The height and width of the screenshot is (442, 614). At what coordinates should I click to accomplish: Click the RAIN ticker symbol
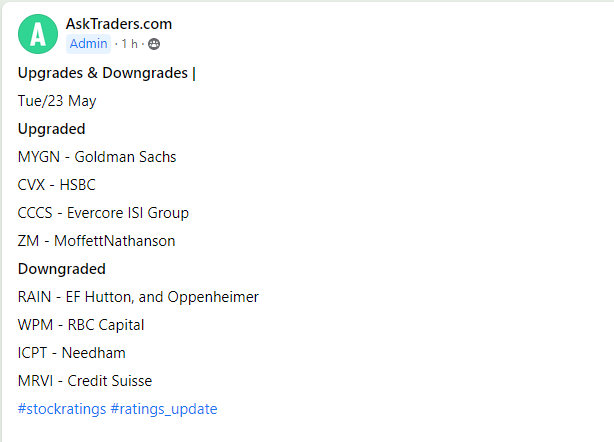(x=35, y=297)
